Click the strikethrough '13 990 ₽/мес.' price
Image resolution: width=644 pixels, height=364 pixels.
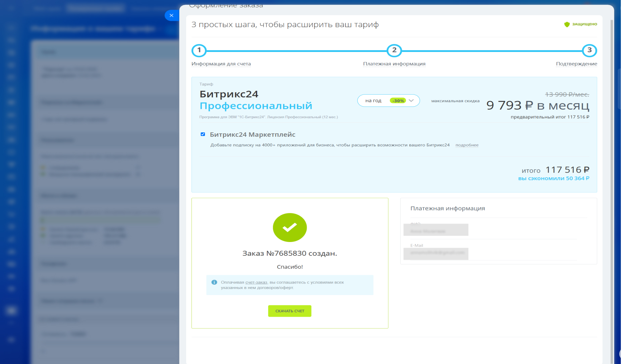point(567,95)
